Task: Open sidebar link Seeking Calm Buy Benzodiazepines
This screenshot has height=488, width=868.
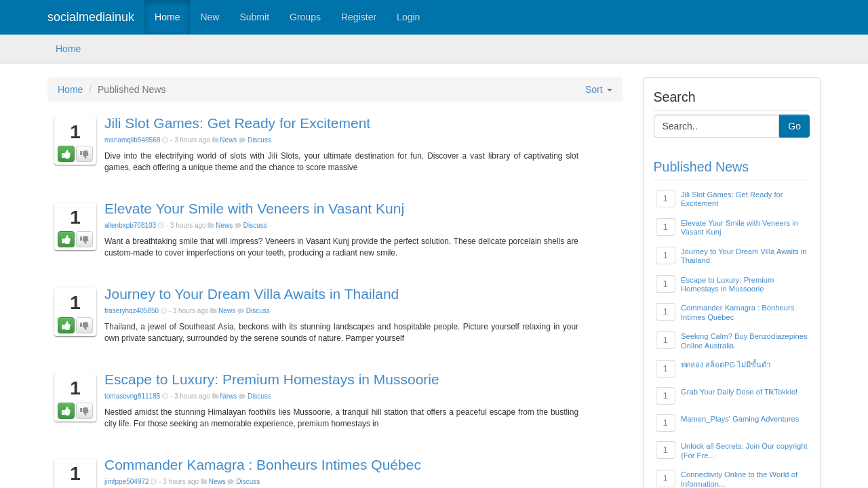Action: (744, 341)
